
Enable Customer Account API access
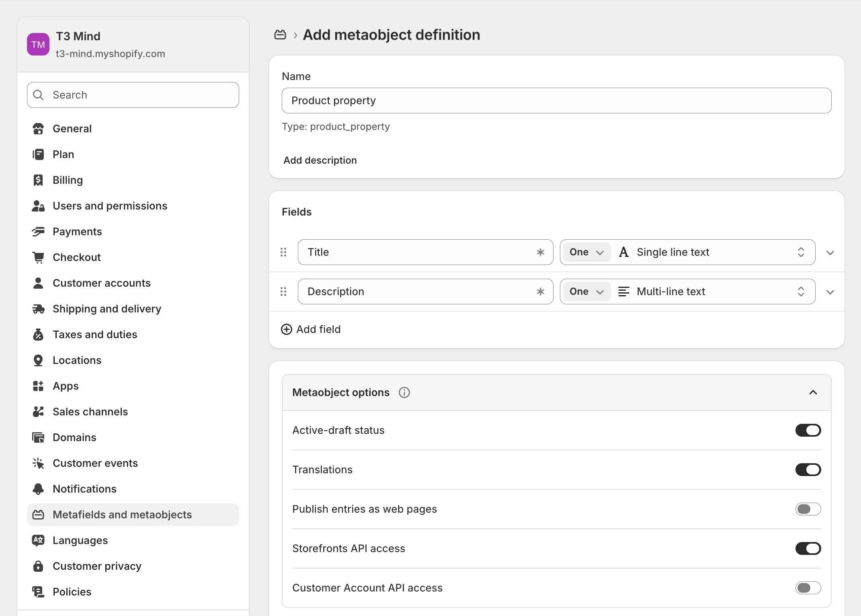[808, 588]
